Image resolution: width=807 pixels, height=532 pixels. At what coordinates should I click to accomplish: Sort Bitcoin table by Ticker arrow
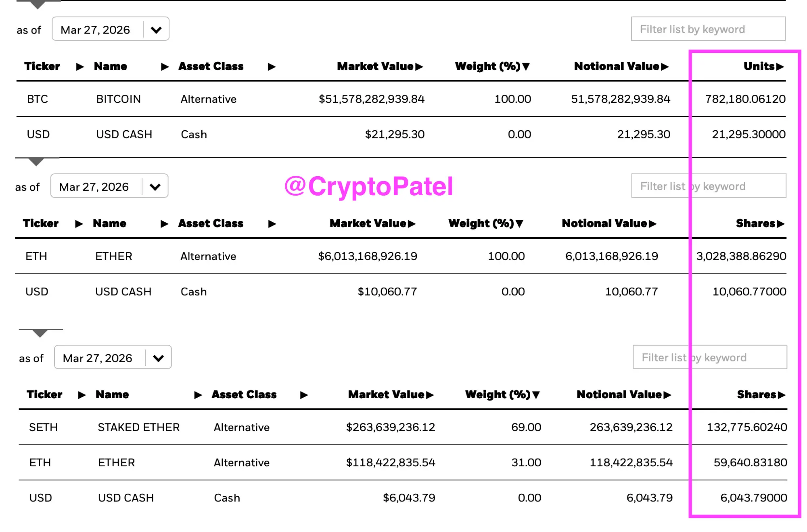[x=80, y=67]
